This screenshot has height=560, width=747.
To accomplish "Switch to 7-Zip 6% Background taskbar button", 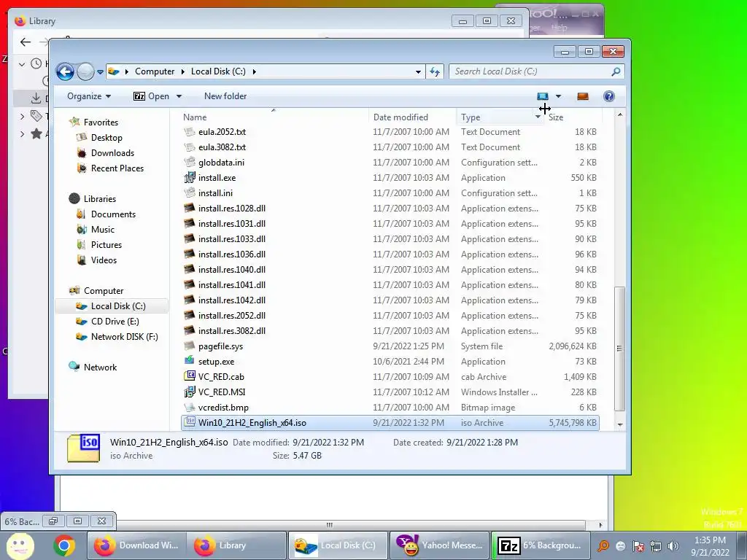I will click(x=540, y=545).
